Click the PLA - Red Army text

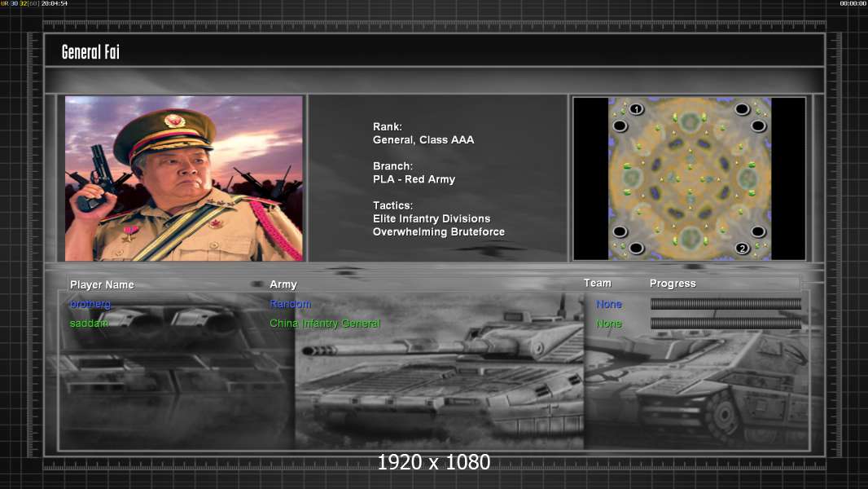click(414, 179)
